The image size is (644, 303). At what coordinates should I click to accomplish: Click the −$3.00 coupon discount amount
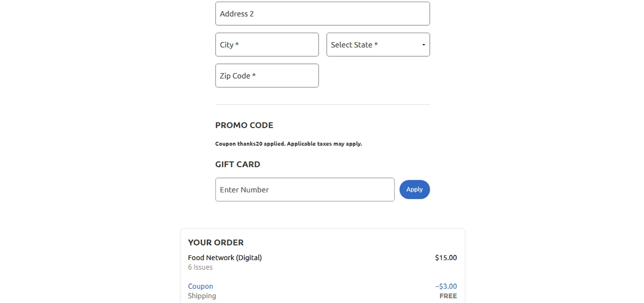tap(446, 286)
